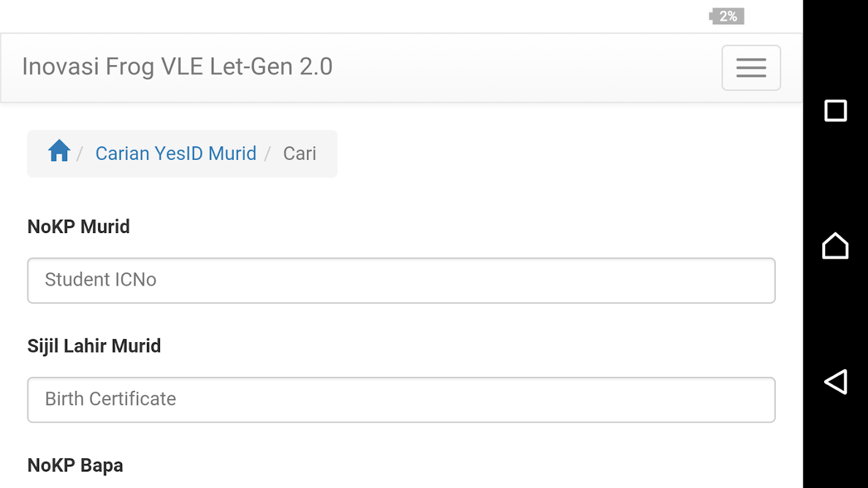Click the slash separator after the home icon

pos(80,154)
